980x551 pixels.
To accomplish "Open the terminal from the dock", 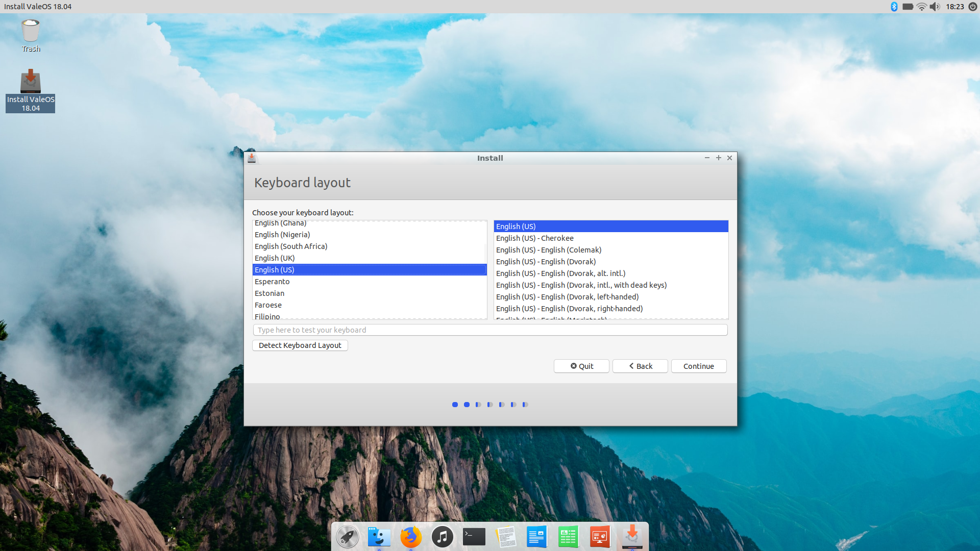I will pyautogui.click(x=474, y=537).
